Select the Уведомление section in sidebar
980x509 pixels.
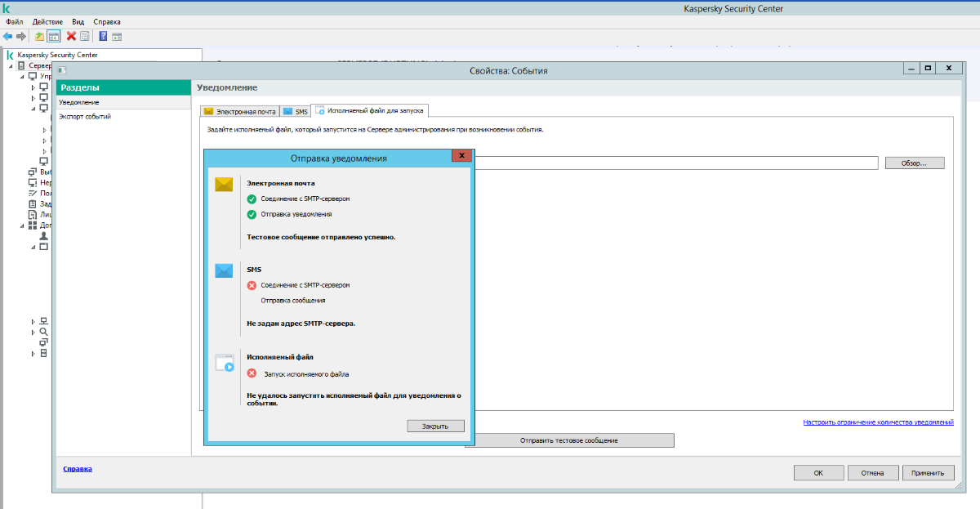point(125,102)
